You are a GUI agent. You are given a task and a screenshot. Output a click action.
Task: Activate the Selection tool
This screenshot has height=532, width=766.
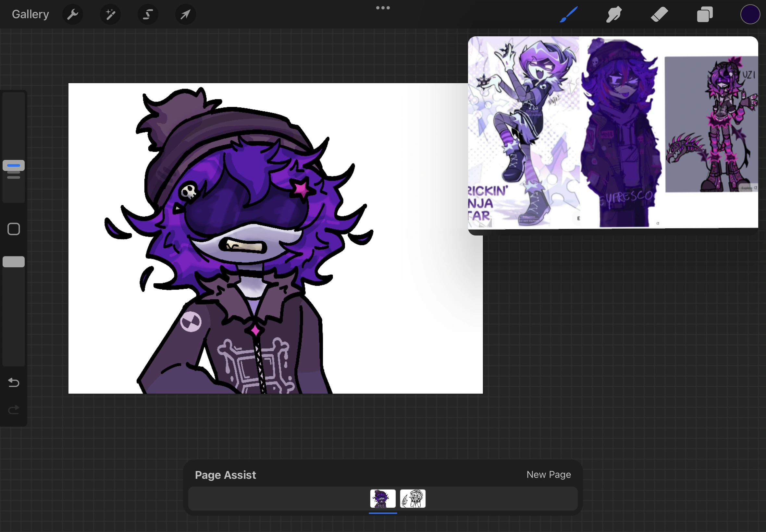point(148,14)
